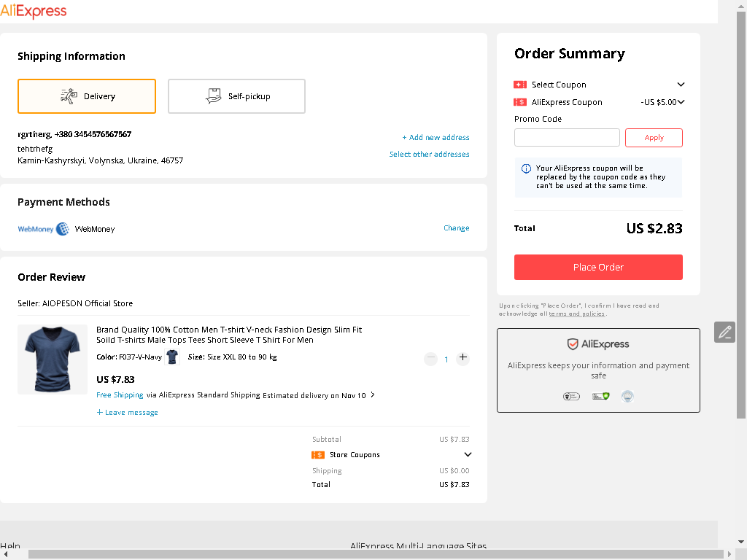Click vertical scrollbar down arrow
The width and height of the screenshot is (747, 560).
click(741, 542)
